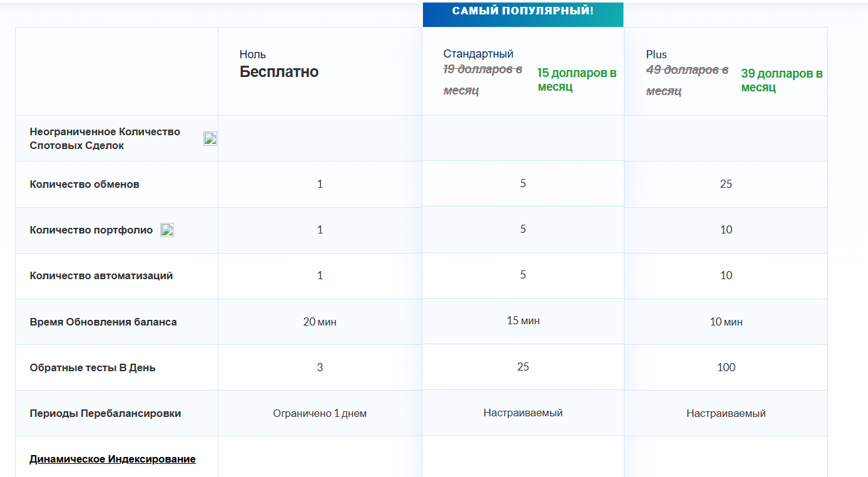Viewport: 868px width, 477px height.
Task: Select the Ноль plan name
Action: 253,54
